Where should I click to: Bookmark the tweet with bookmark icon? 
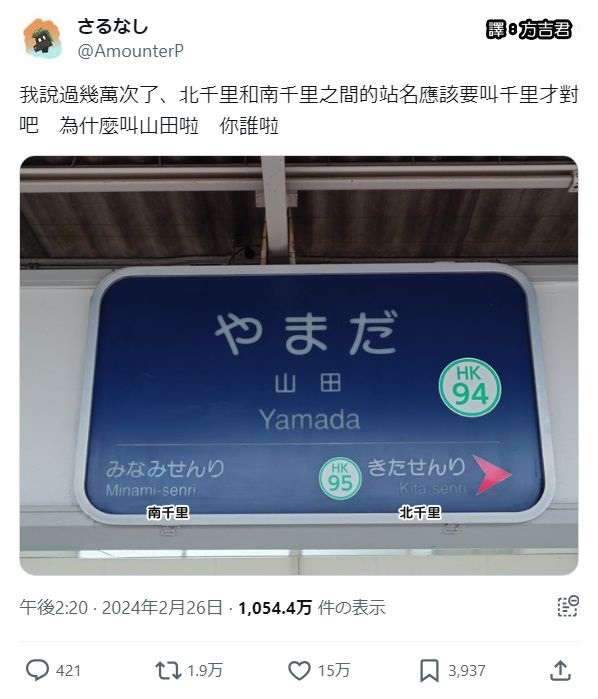(429, 670)
